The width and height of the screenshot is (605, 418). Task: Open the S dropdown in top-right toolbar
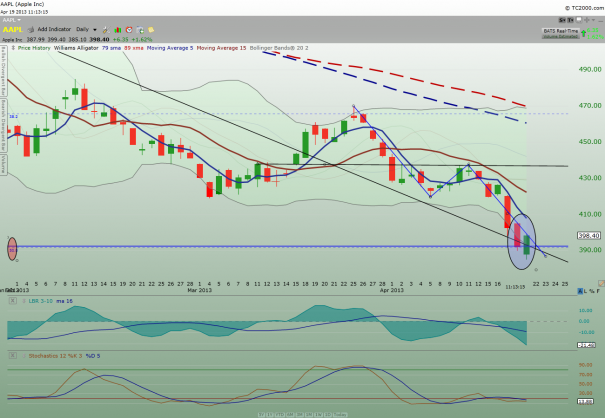pos(562,20)
